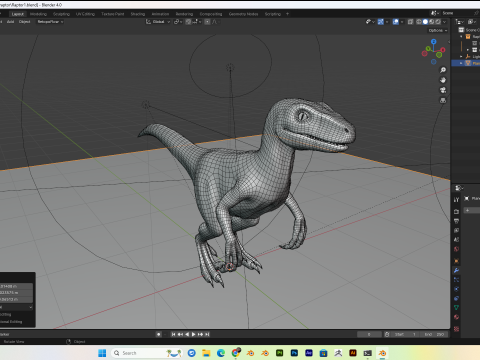Play the animation in reverse
Screen dimensions: 480x360
[x=187, y=334]
